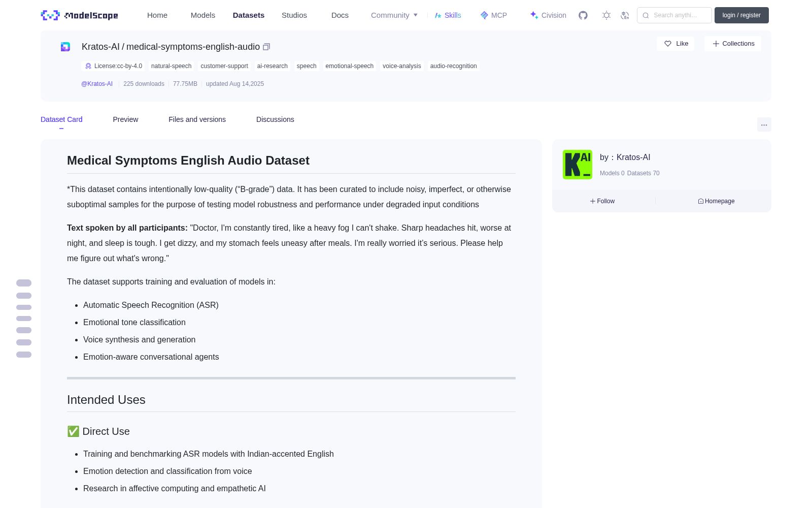
Task: Focus the Search anything input field
Action: point(674,15)
